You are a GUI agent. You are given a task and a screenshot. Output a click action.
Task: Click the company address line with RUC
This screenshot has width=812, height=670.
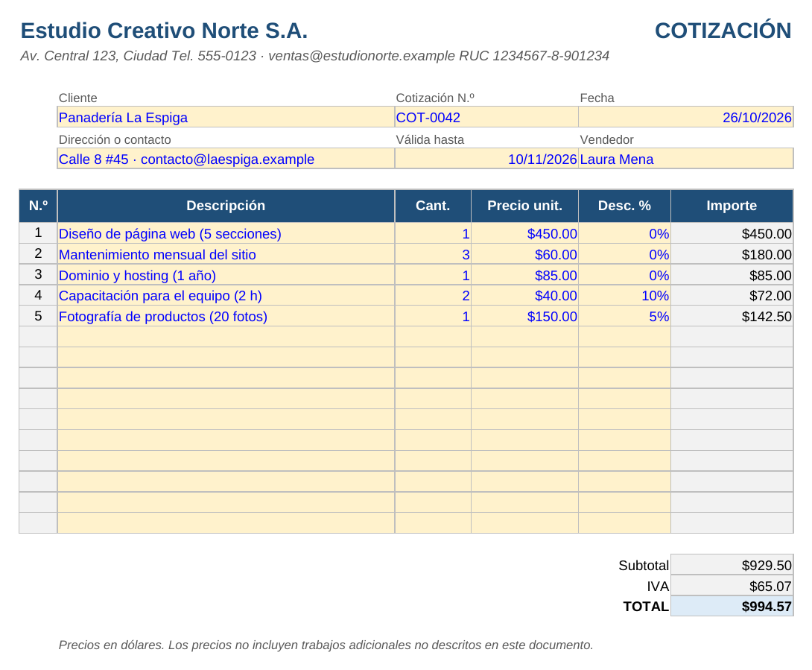click(x=315, y=56)
